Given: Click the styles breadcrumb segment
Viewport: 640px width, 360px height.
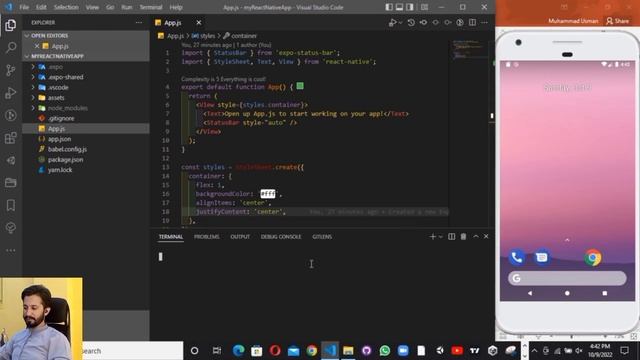Looking at the screenshot, I should point(207,36).
